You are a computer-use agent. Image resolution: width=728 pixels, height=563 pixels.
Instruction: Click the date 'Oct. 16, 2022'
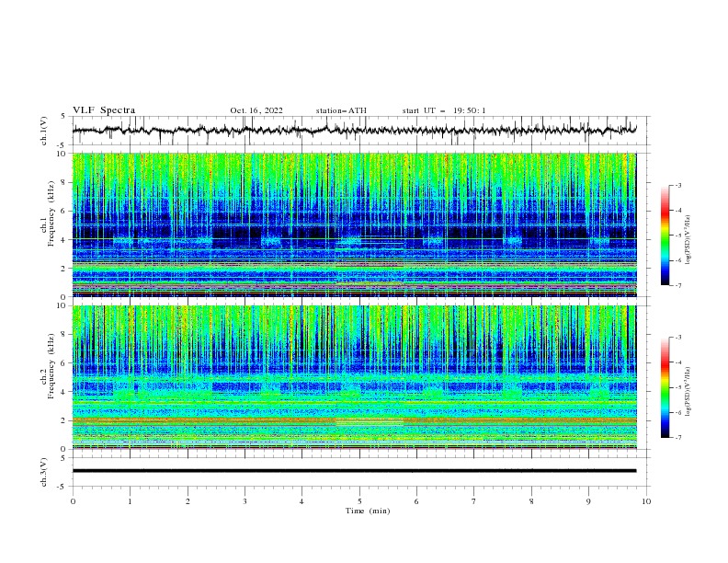[256, 110]
